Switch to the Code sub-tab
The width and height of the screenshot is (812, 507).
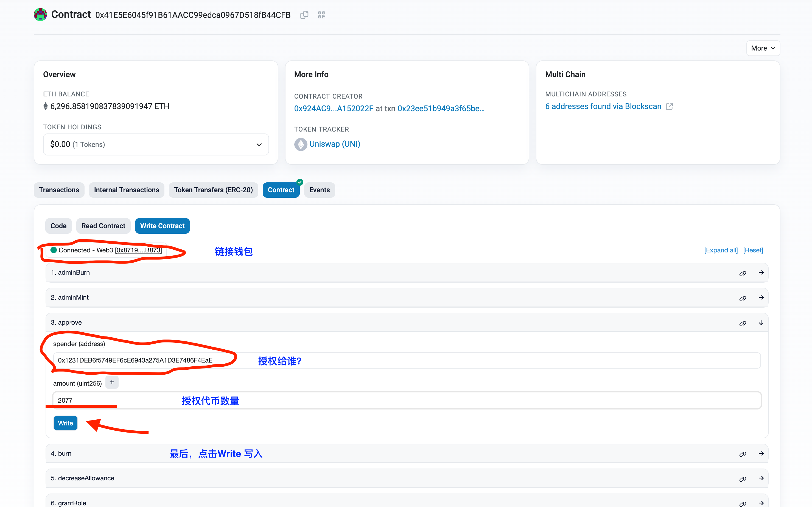(x=58, y=226)
